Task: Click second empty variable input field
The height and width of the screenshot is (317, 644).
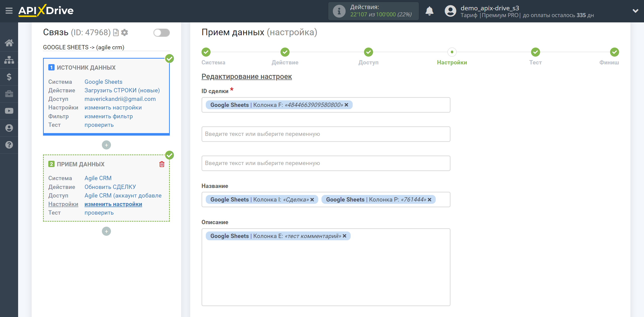Action: pos(326,163)
